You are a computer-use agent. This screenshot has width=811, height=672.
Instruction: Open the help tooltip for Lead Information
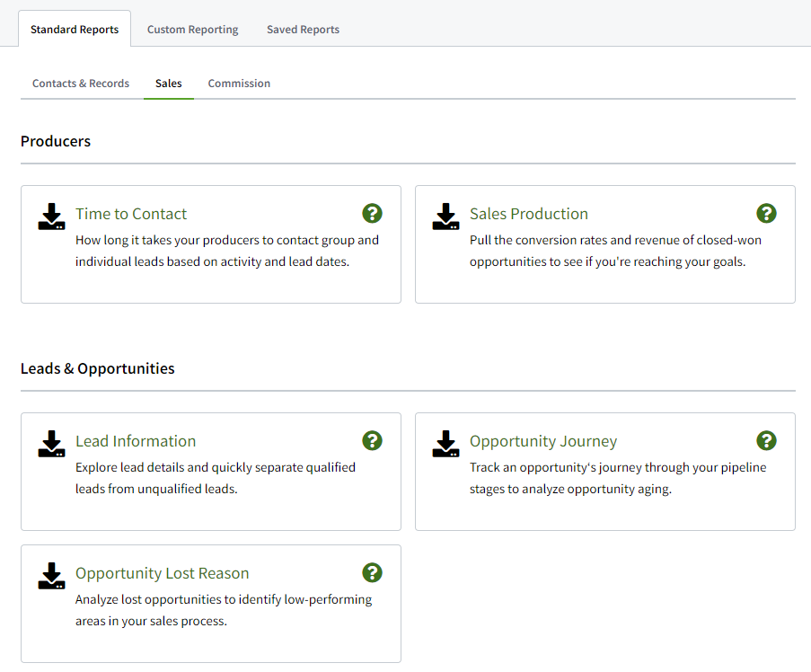click(372, 440)
